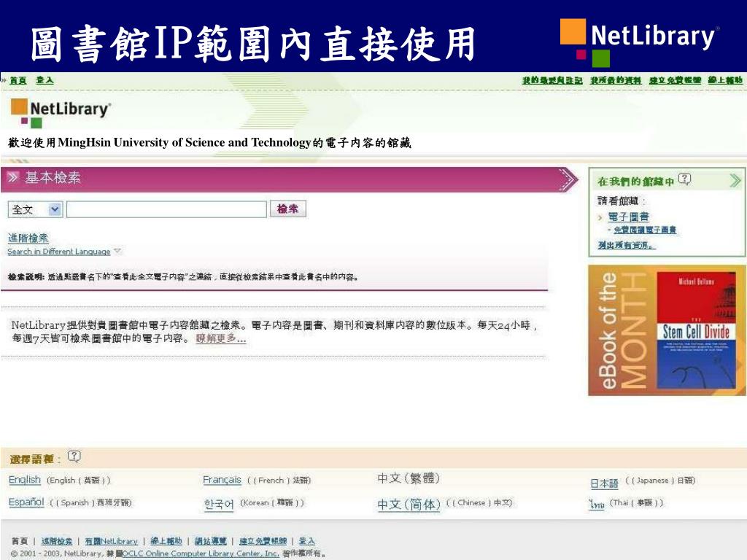
Task: Open 有關NetLibrary footer link
Action: (x=111, y=541)
